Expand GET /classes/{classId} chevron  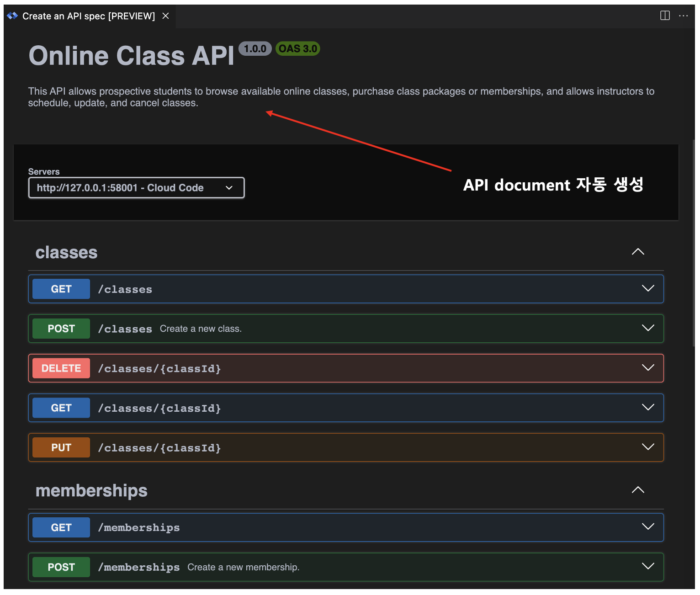click(x=648, y=408)
